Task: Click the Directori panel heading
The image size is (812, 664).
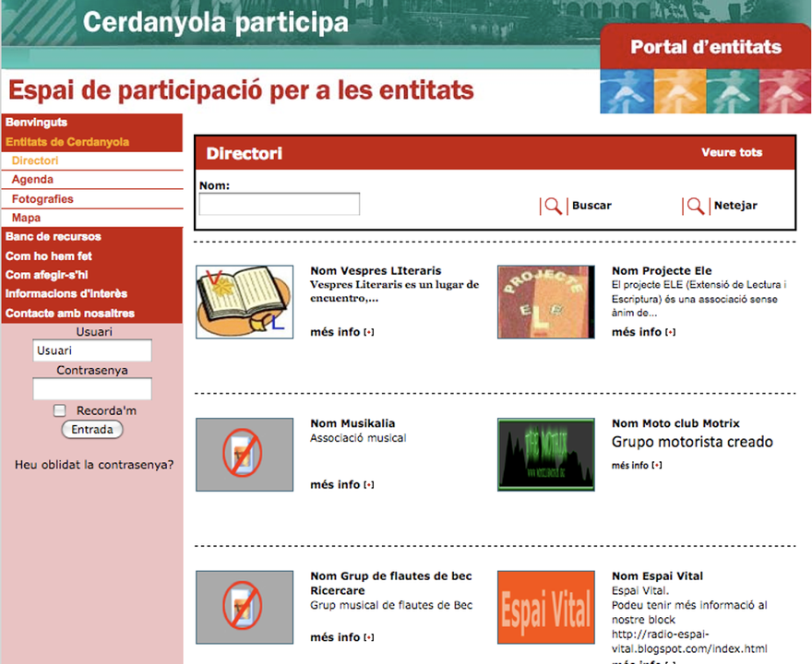Action: tap(244, 153)
